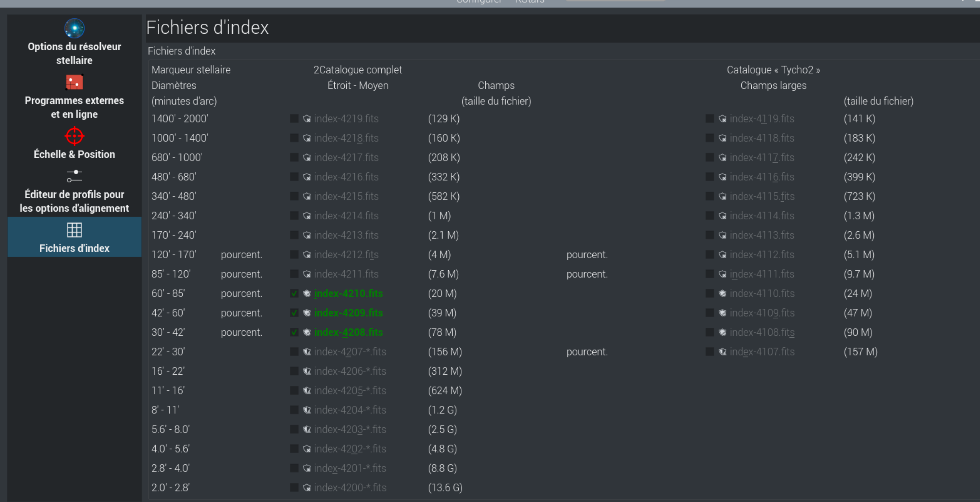Click the index-4112.fits file label
980x502 pixels.
762,255
